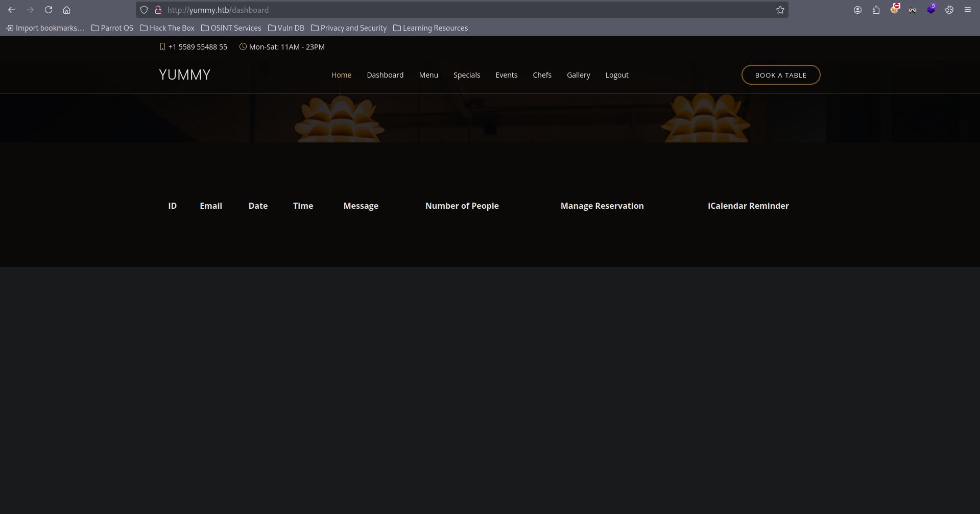The image size is (980, 514).
Task: Click the browser back arrow
Action: (12, 10)
